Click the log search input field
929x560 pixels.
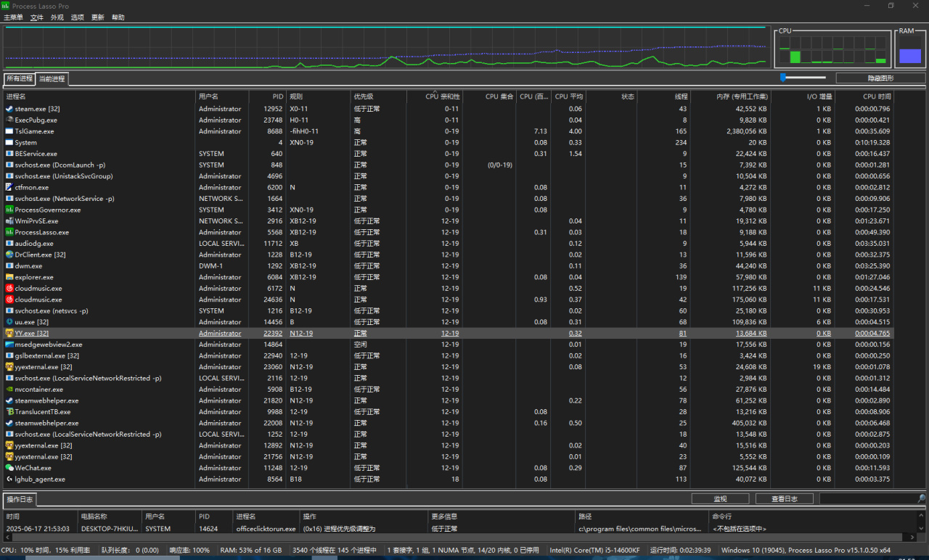tap(868, 499)
